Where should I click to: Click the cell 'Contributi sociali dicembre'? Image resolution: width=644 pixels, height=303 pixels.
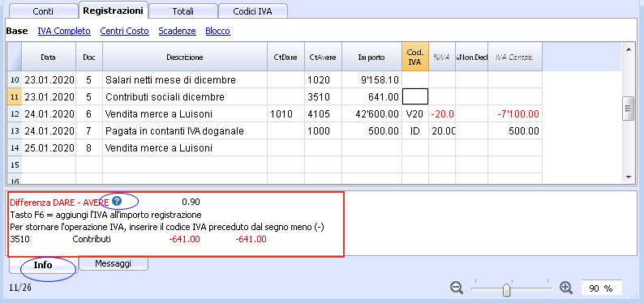click(185, 97)
